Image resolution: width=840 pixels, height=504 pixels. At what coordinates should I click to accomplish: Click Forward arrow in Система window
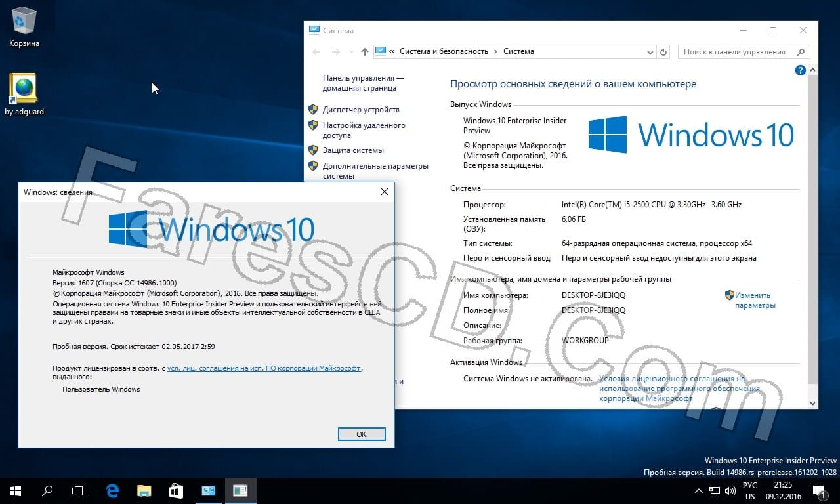point(335,52)
